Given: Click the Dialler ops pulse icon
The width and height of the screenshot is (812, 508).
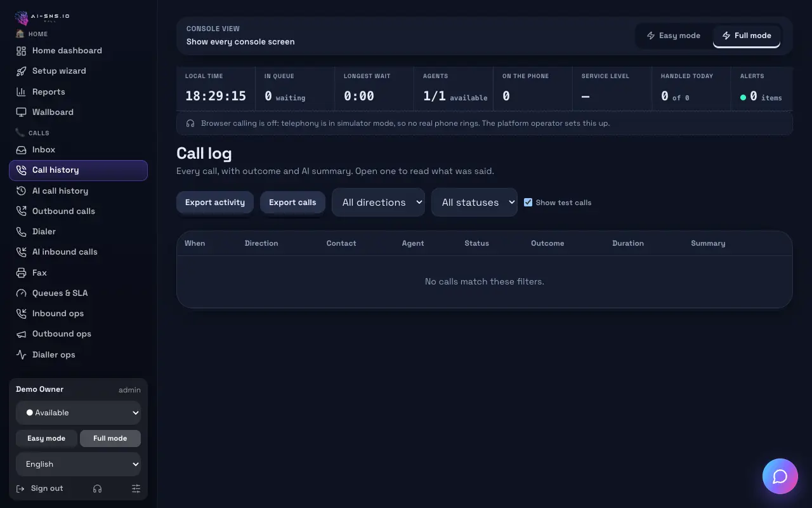Looking at the screenshot, I should pos(21,355).
